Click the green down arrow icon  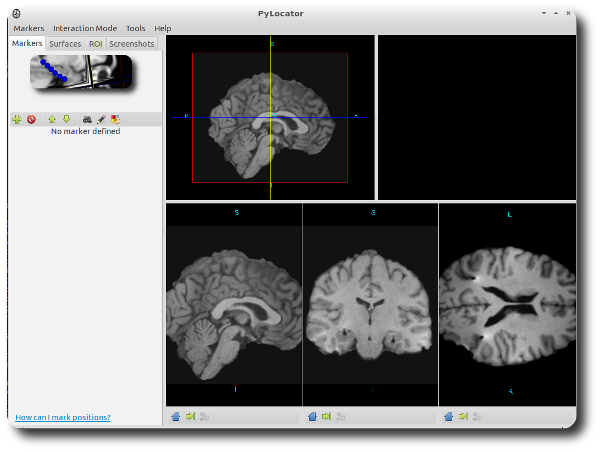66,119
